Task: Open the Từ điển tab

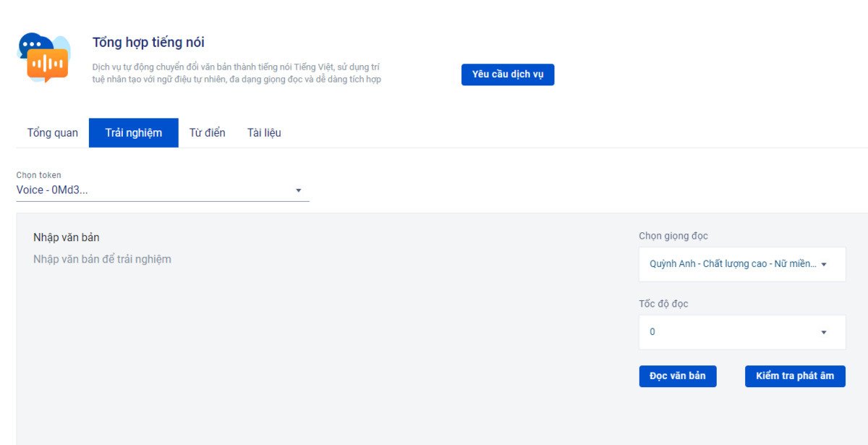Action: 207,133
